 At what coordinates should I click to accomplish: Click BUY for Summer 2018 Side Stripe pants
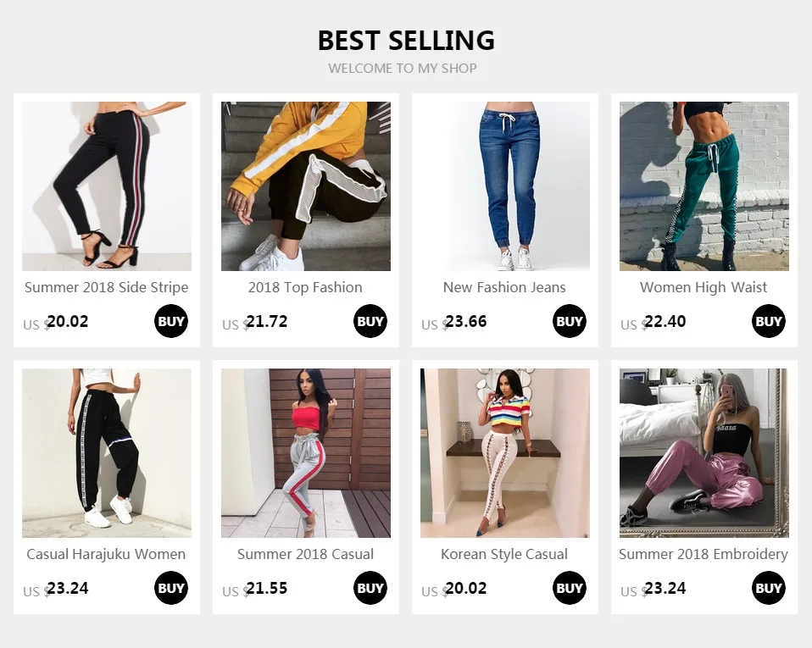pyautogui.click(x=171, y=321)
